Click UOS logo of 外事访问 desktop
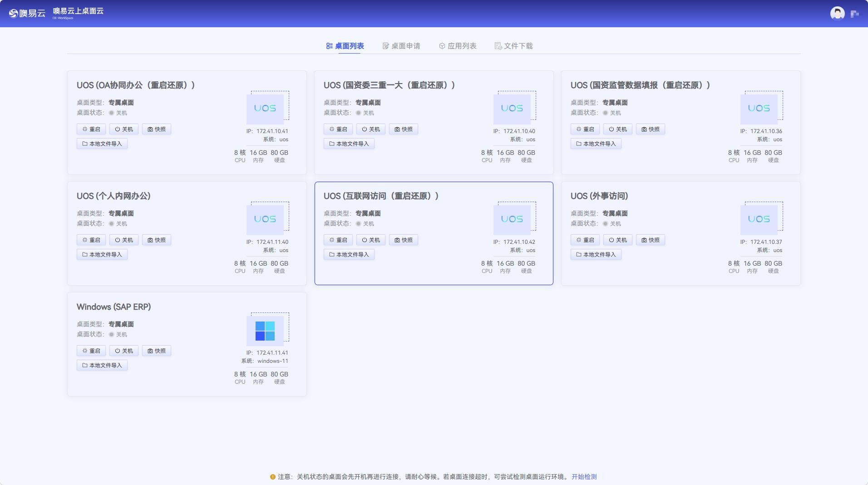868x485 pixels. click(x=759, y=219)
